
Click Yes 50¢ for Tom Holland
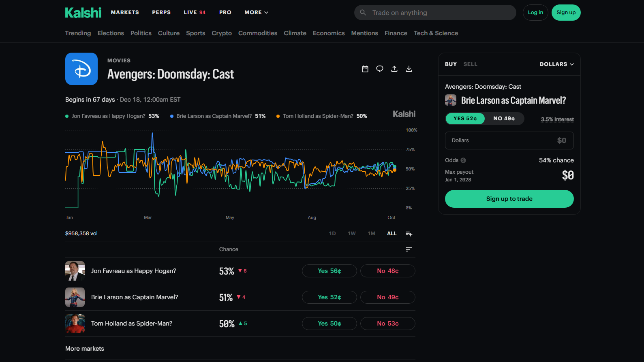pos(329,324)
